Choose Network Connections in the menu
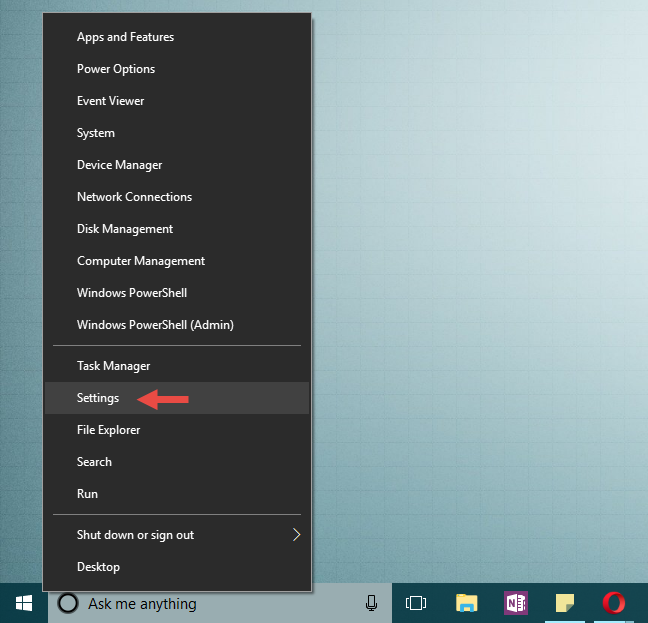 134,197
